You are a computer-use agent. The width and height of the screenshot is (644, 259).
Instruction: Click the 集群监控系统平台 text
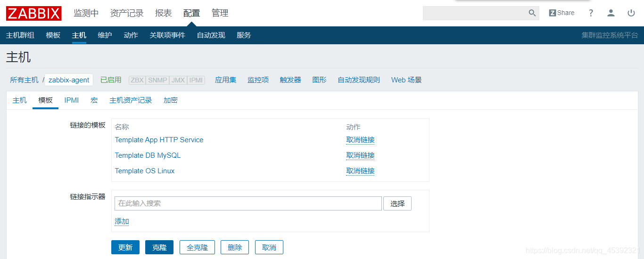click(610, 35)
